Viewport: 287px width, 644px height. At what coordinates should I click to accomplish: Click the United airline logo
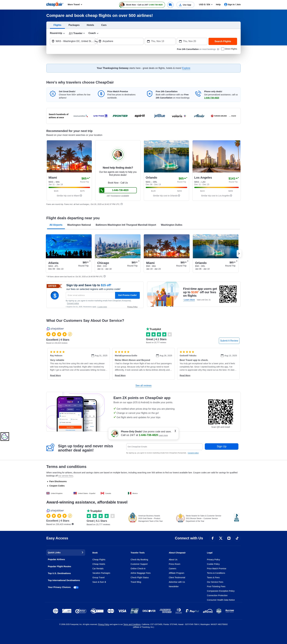[x=100, y=116]
